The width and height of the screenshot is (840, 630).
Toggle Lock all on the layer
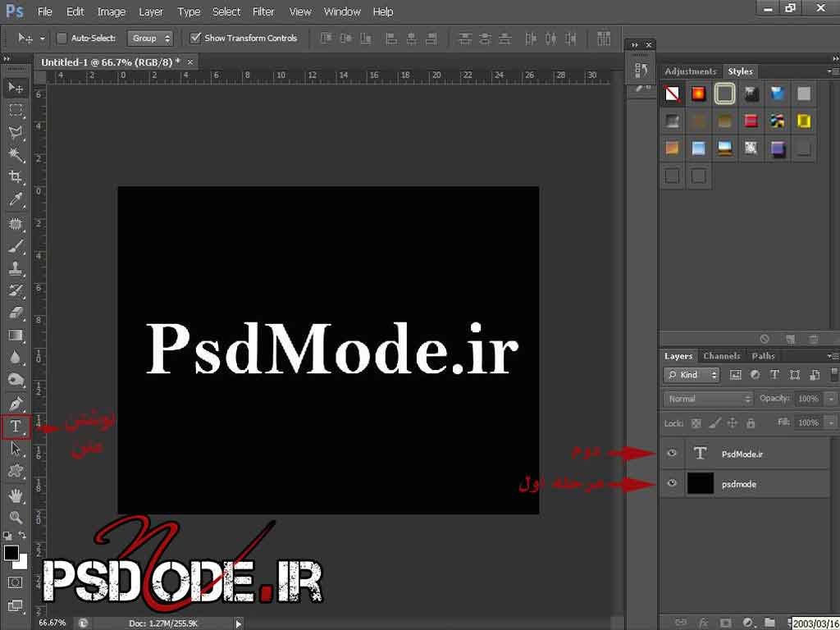point(751,423)
